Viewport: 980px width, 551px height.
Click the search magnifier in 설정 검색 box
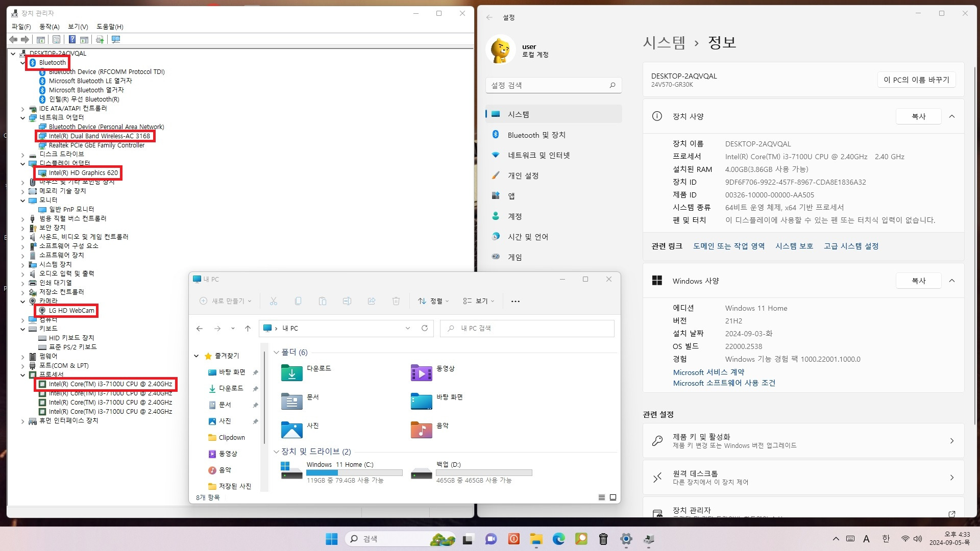(x=612, y=85)
